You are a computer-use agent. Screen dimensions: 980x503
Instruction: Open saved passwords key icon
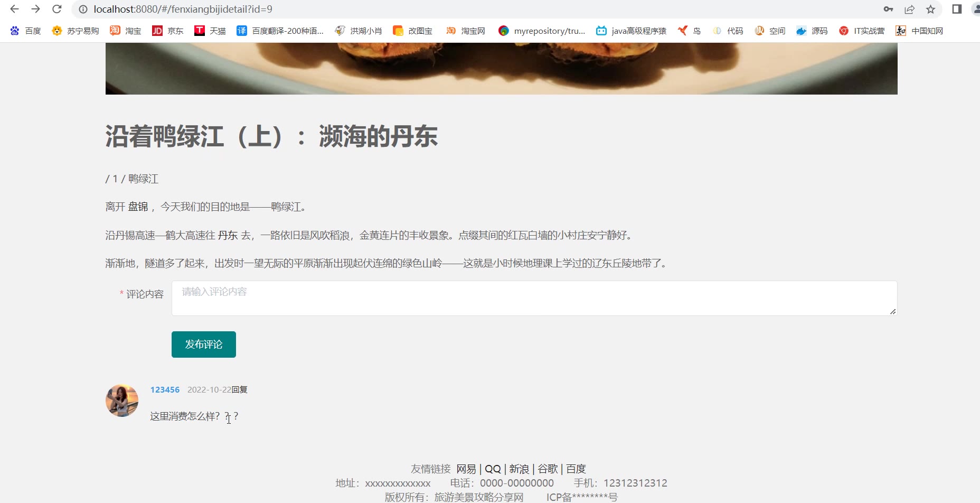pyautogui.click(x=889, y=9)
